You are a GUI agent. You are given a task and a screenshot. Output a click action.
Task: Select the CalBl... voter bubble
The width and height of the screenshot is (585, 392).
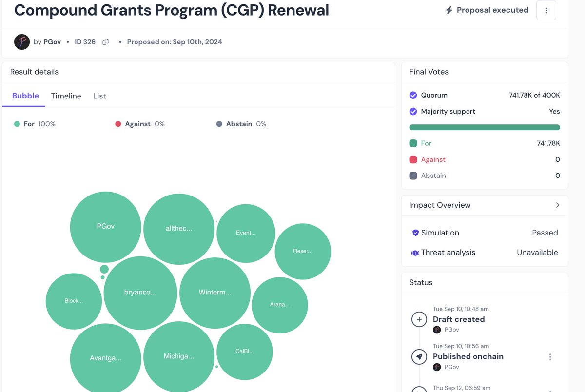(245, 352)
